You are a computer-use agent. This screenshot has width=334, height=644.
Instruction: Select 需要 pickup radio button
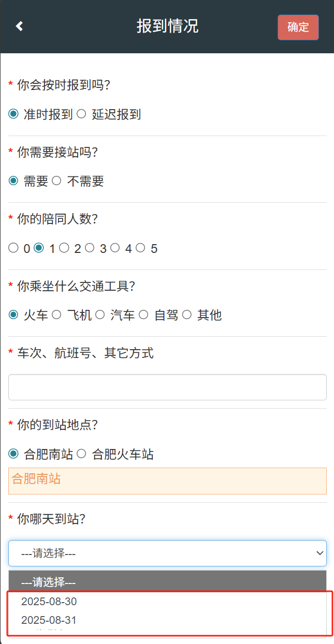pos(13,181)
